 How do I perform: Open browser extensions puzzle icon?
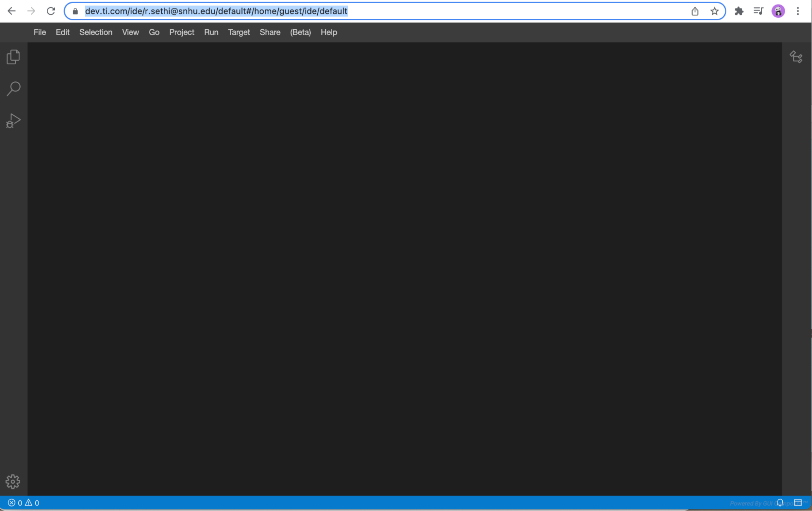coord(739,11)
